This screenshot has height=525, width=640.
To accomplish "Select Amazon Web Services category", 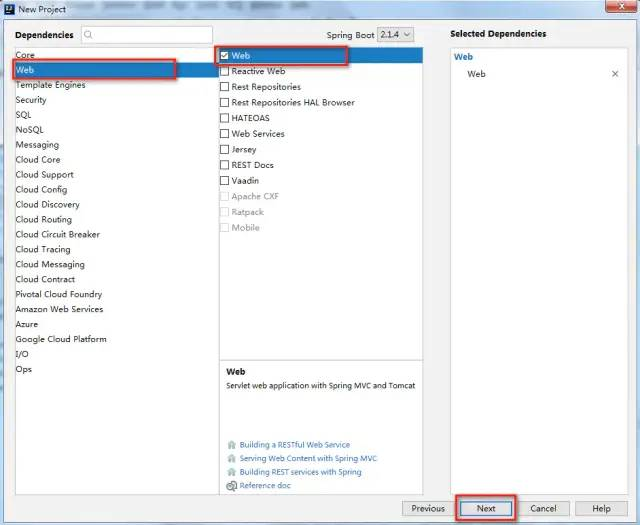I will [116, 309].
